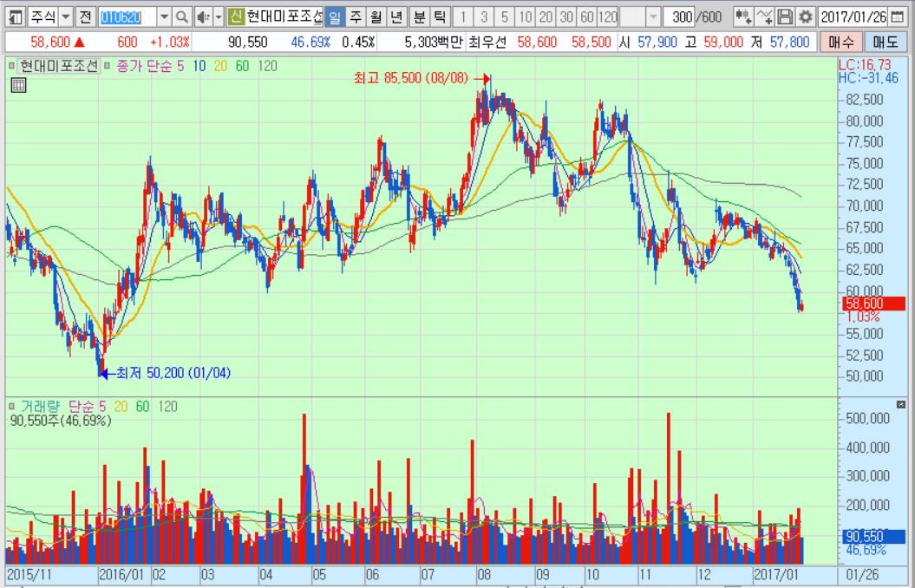The width and height of the screenshot is (915, 588).
Task: Open the dropdown arrow beside the speaker icon
Action: (x=218, y=17)
